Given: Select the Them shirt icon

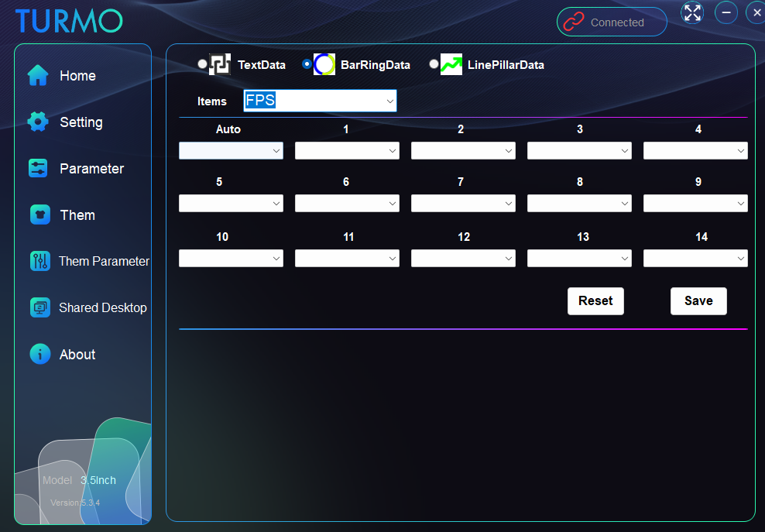Looking at the screenshot, I should 39,215.
